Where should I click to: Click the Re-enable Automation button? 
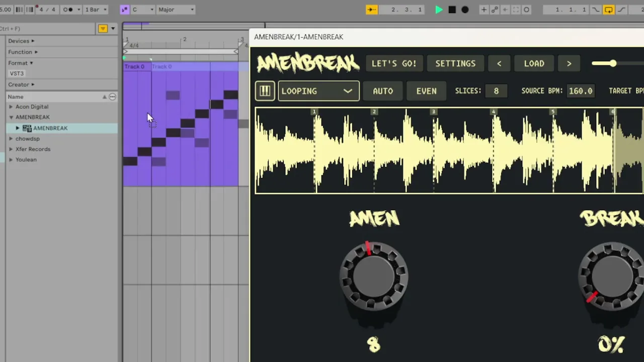click(x=505, y=10)
